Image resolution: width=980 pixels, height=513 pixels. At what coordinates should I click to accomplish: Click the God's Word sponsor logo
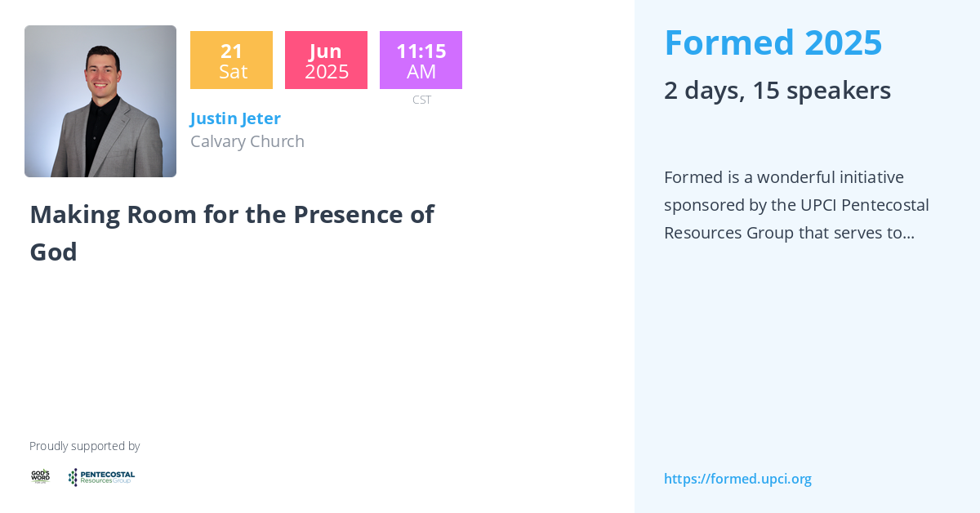pos(40,477)
